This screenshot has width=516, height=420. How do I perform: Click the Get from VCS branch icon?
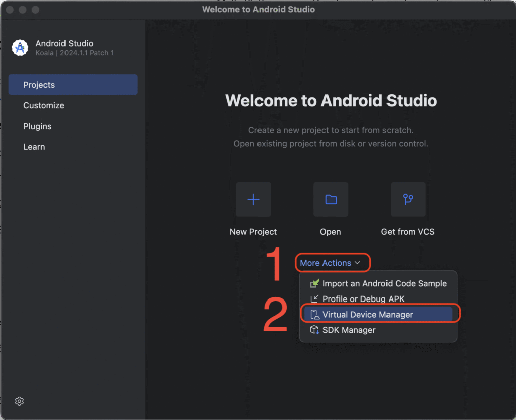click(408, 200)
